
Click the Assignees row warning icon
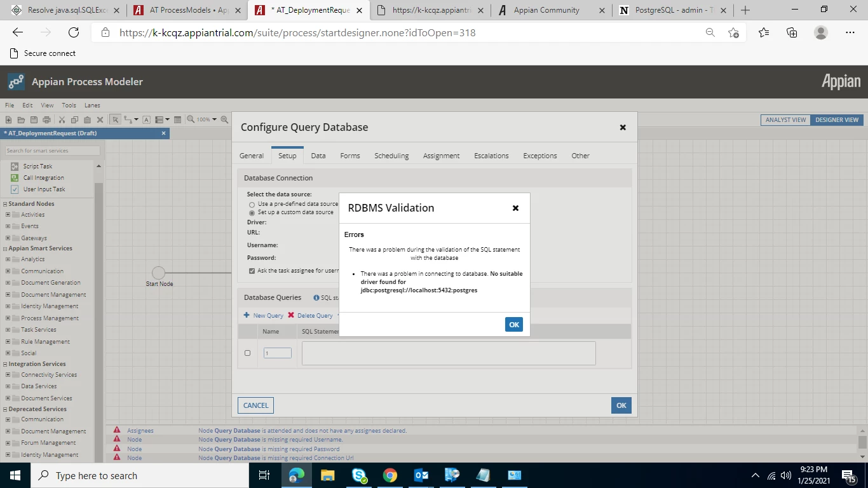117,430
